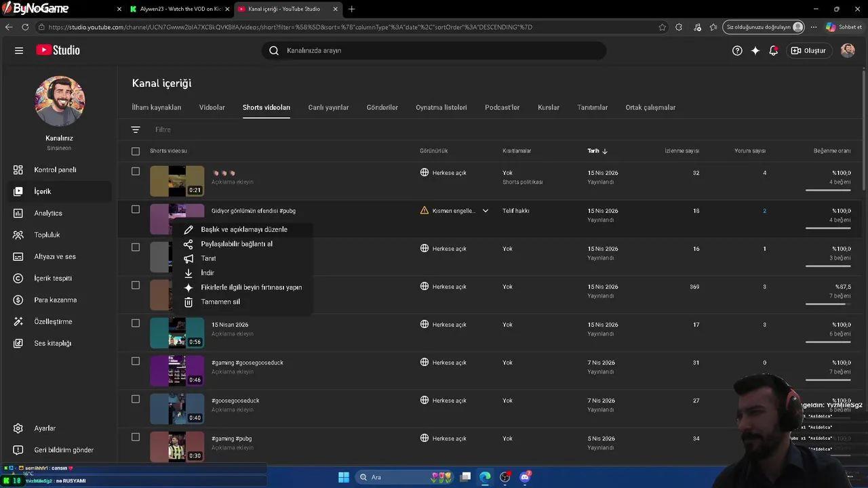868x488 pixels.
Task: Choose İndir from the context menu
Action: tap(243, 272)
